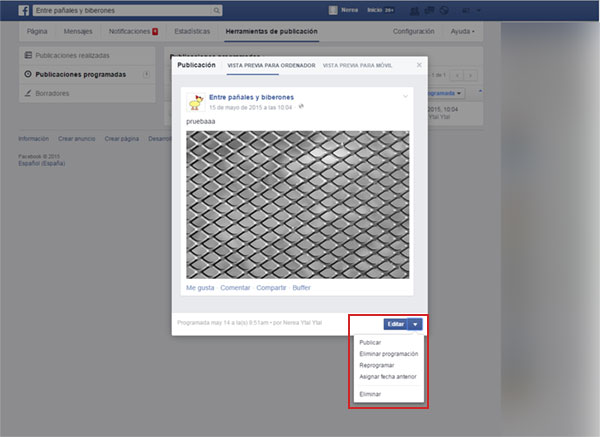The height and width of the screenshot is (437, 600).
Task: Click the Notificaciones red badge
Action: click(x=155, y=31)
